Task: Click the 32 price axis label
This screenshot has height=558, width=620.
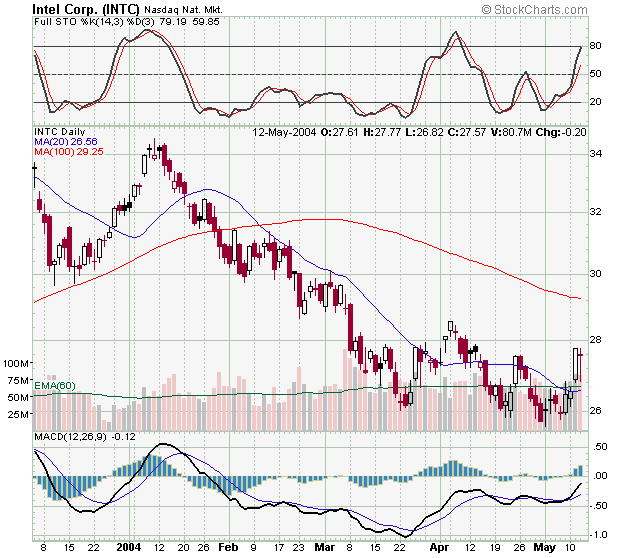Action: [x=595, y=211]
